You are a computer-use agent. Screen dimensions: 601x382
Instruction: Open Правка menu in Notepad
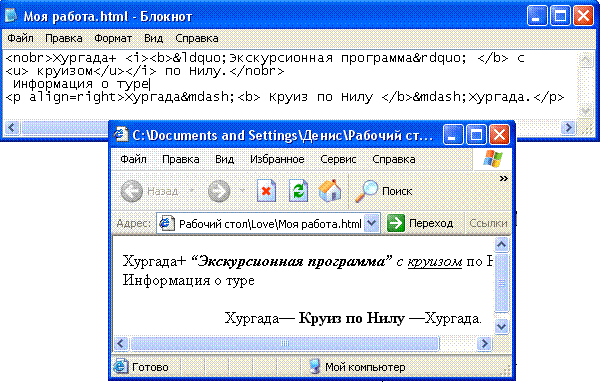click(64, 38)
